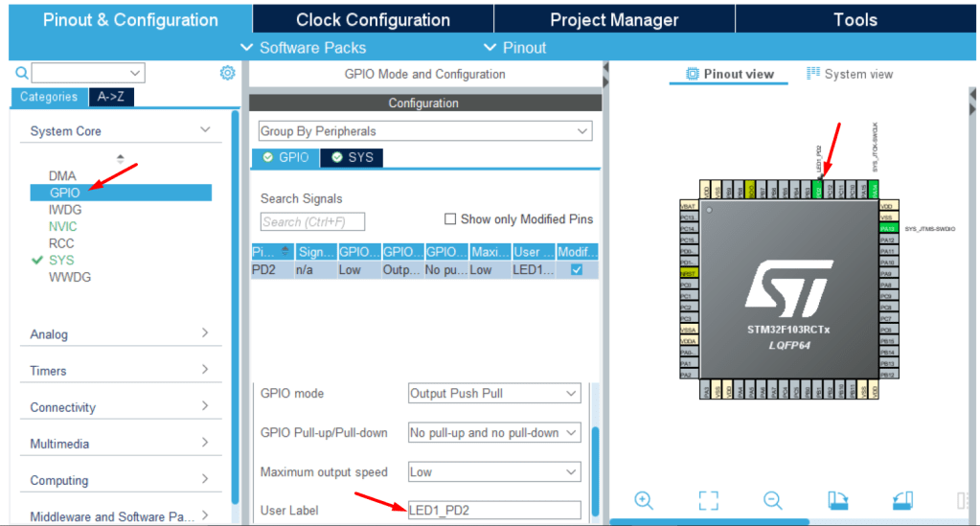Switch to the SYS tab

(x=352, y=157)
